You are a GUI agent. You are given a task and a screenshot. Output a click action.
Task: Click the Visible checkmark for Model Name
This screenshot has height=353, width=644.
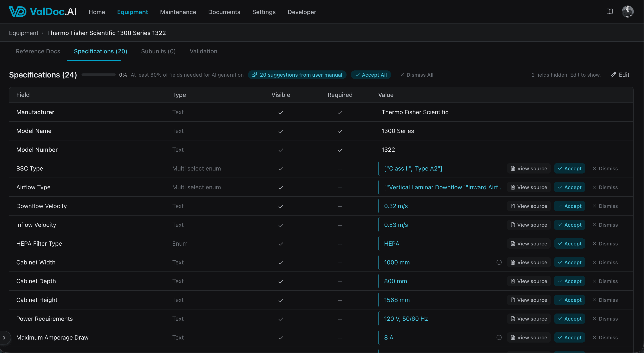(281, 131)
